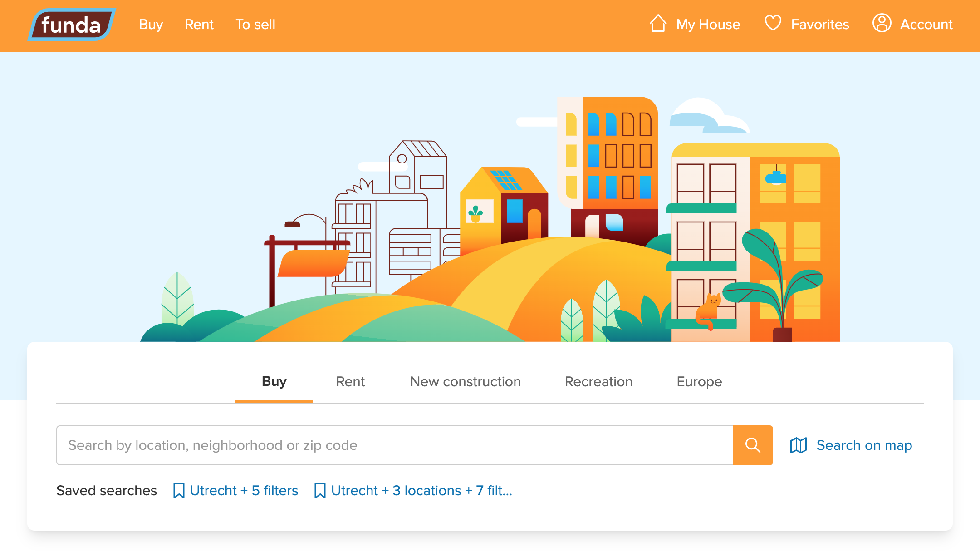Focus the location search input field
The image size is (980, 552).
(395, 445)
